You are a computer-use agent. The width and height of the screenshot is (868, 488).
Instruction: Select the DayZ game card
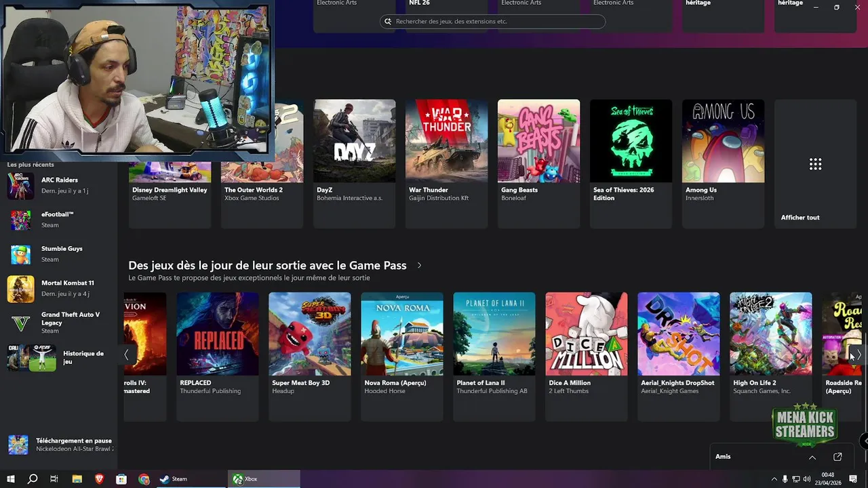point(354,164)
